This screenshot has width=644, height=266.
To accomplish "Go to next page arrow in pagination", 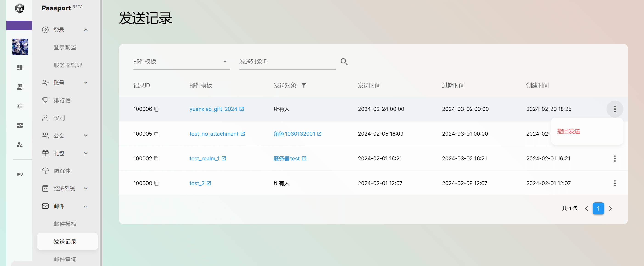I will (610, 208).
